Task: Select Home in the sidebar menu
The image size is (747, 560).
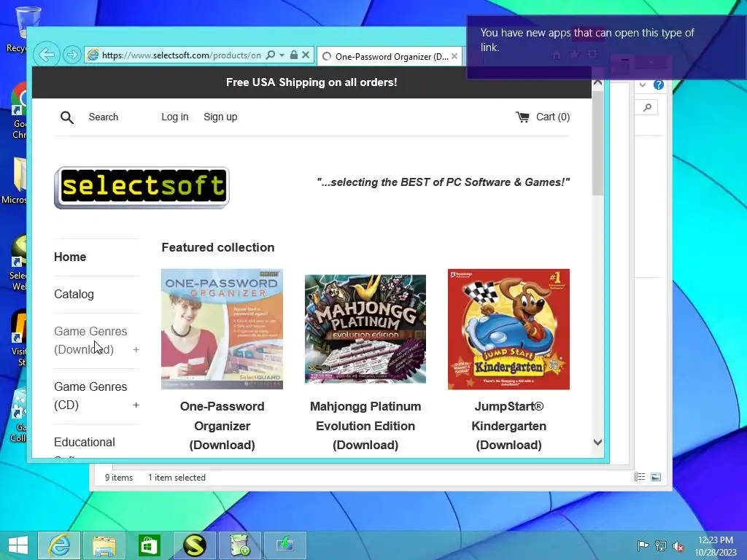Action: click(x=70, y=257)
